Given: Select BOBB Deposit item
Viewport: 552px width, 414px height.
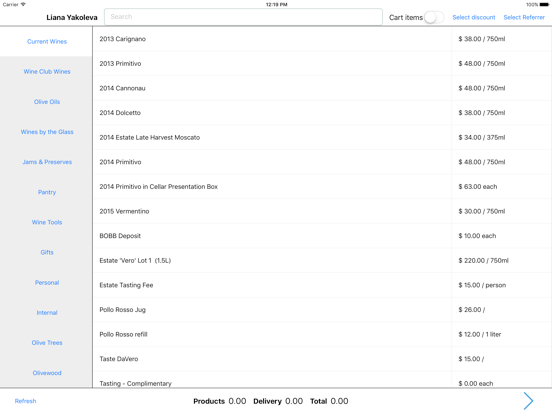Looking at the screenshot, I should (x=322, y=236).
